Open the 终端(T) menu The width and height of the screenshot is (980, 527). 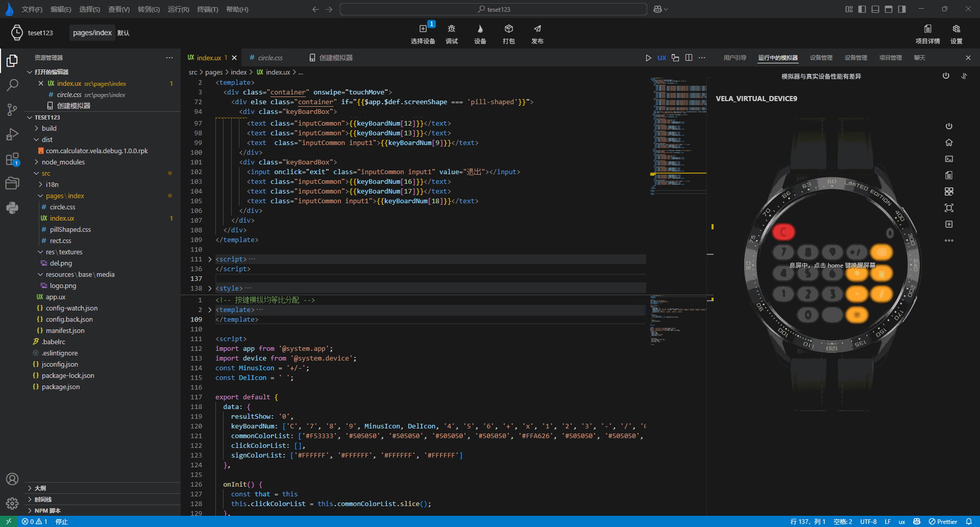click(207, 9)
